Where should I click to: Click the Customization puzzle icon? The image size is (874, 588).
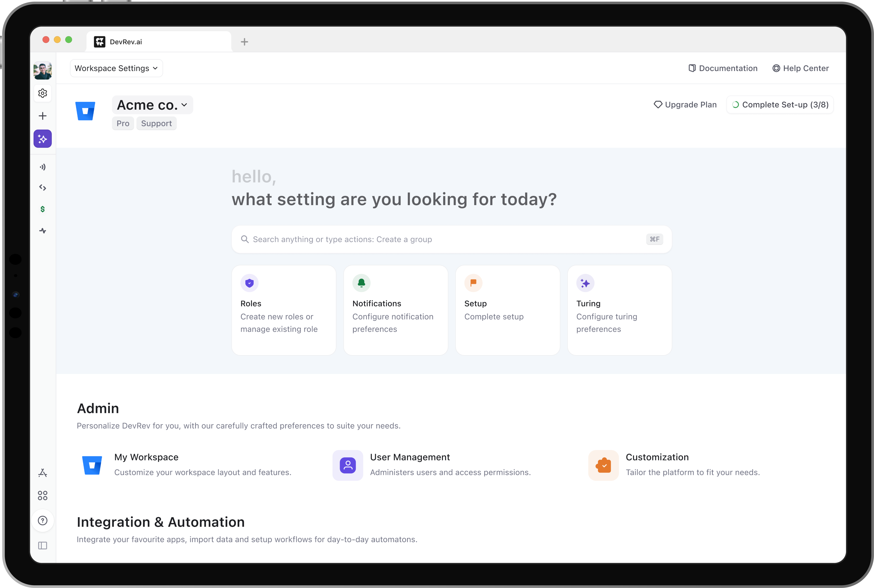[604, 465]
